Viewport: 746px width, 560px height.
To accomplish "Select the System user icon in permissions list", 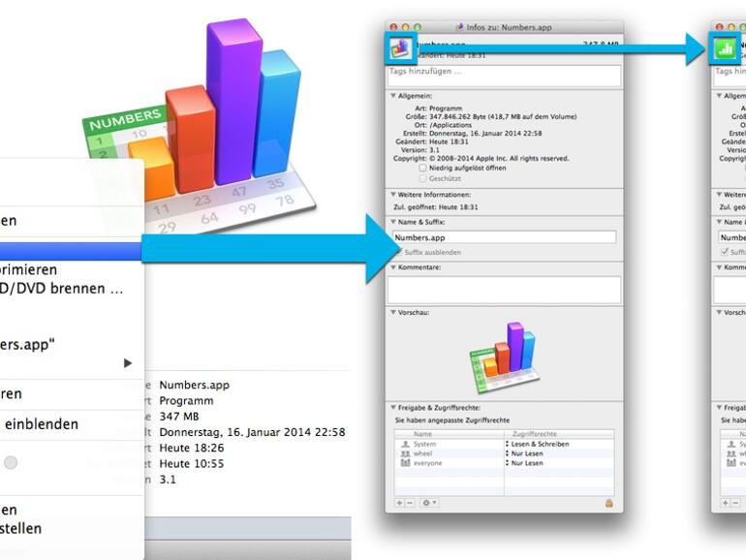I will point(405,444).
